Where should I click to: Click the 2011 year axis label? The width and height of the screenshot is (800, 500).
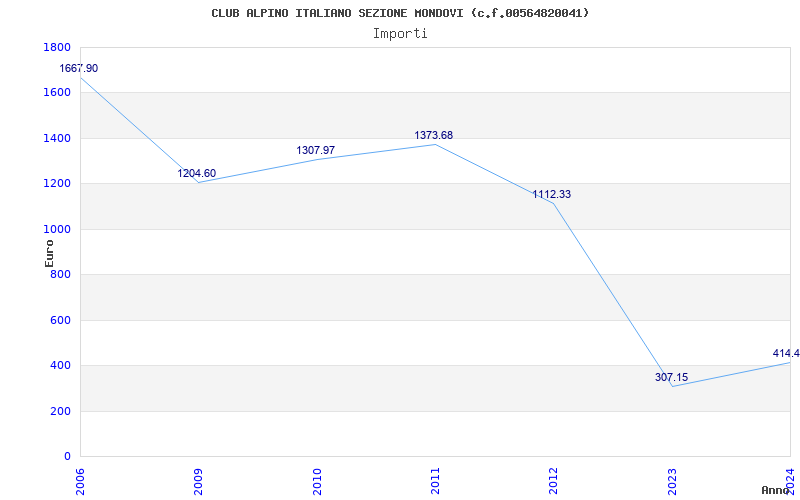pyautogui.click(x=435, y=481)
